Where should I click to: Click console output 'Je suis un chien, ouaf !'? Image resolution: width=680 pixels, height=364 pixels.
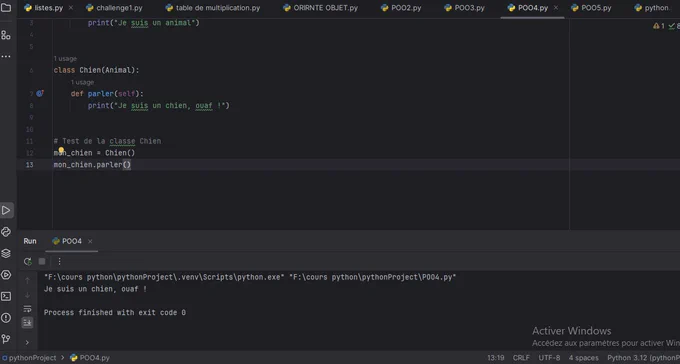click(95, 289)
